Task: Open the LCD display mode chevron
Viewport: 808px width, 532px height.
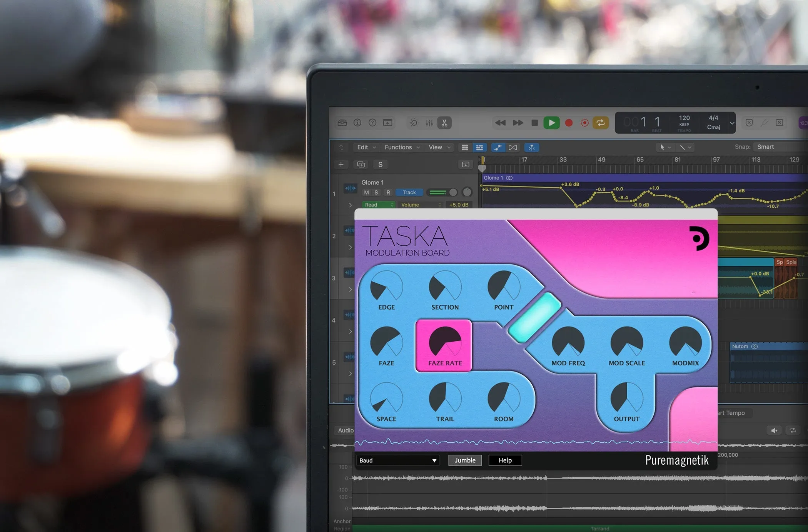Action: click(731, 123)
